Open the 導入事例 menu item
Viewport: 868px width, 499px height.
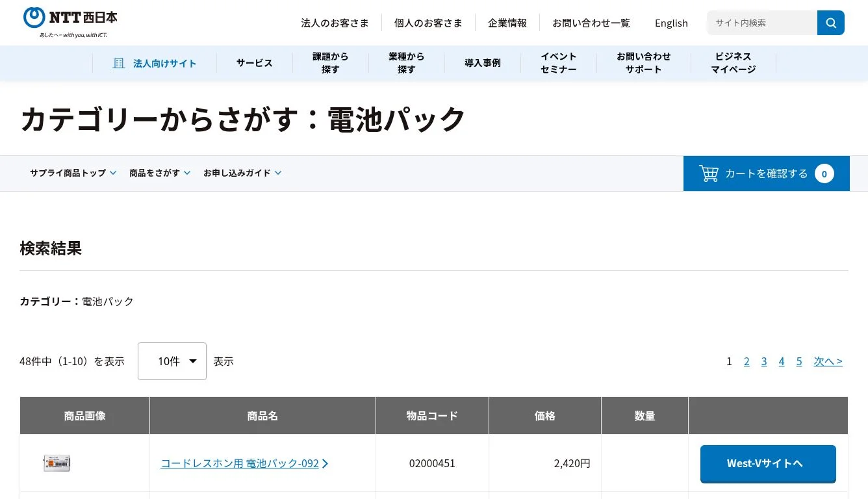point(483,63)
